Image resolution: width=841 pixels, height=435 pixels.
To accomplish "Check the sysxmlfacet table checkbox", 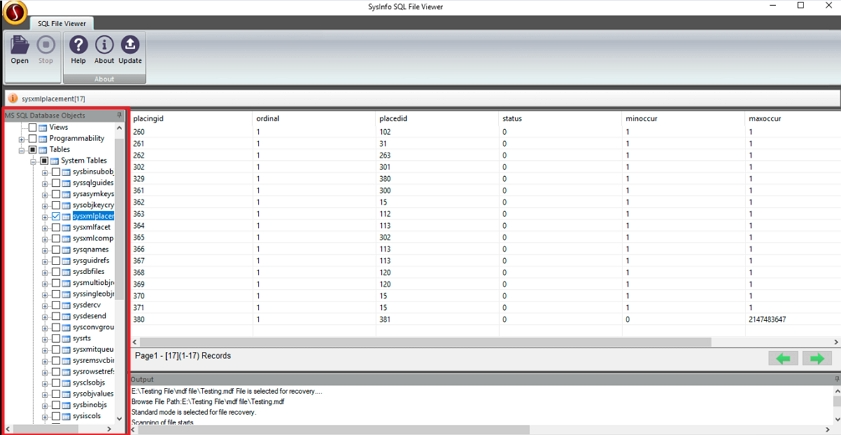I will pyautogui.click(x=56, y=228).
